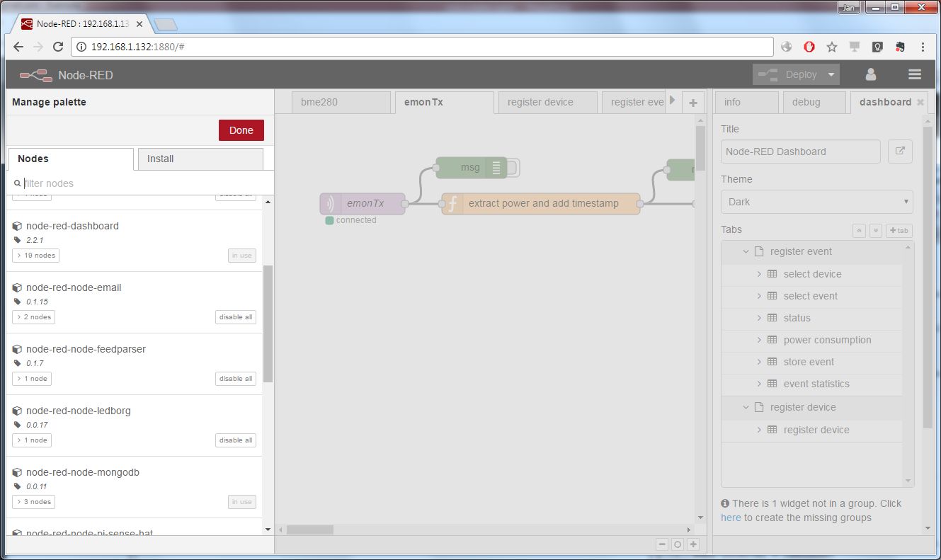
Task: Reset the flow canvas zoom
Action: (678, 544)
